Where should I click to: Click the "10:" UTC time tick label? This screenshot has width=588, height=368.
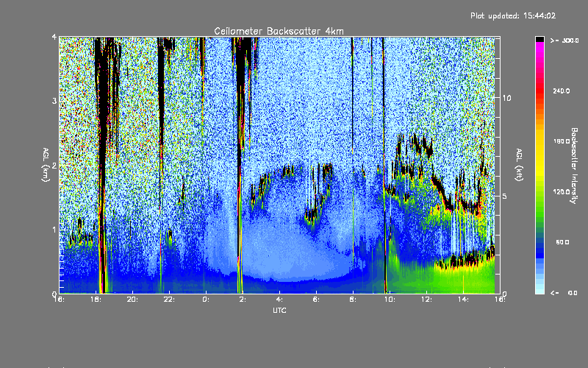[x=390, y=300]
